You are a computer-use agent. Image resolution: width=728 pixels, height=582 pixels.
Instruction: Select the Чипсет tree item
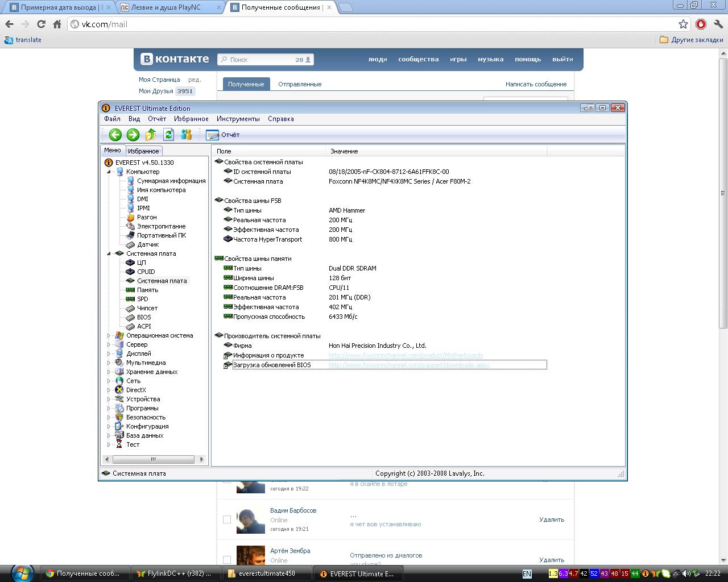pos(147,308)
